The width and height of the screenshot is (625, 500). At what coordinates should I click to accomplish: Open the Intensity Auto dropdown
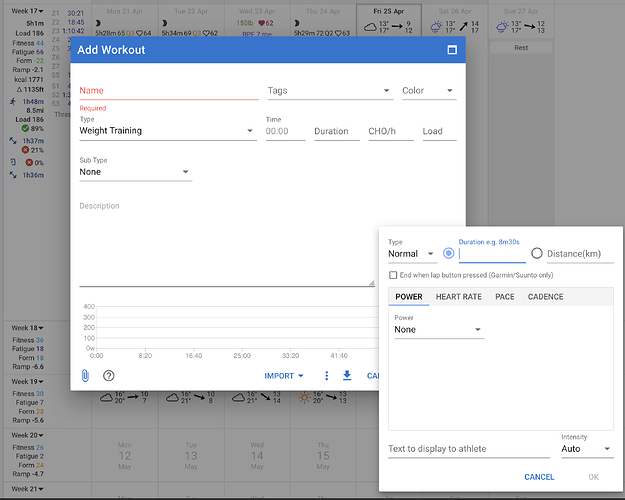point(587,449)
